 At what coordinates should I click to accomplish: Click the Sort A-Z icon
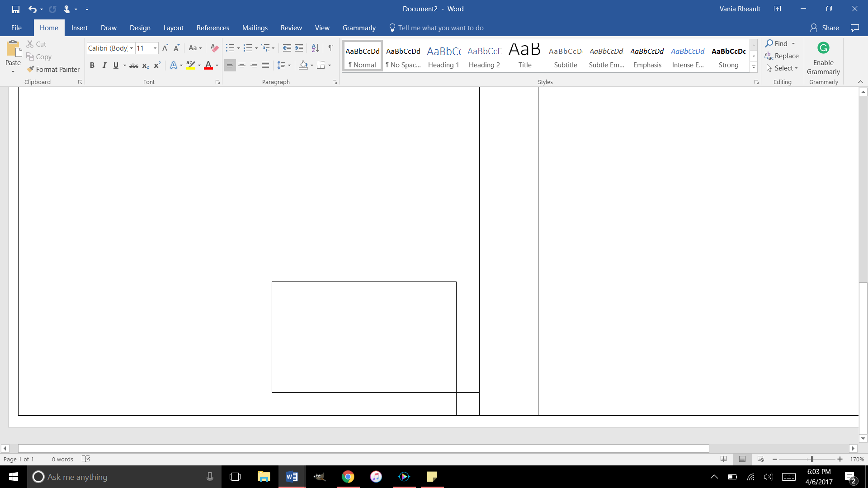(316, 48)
